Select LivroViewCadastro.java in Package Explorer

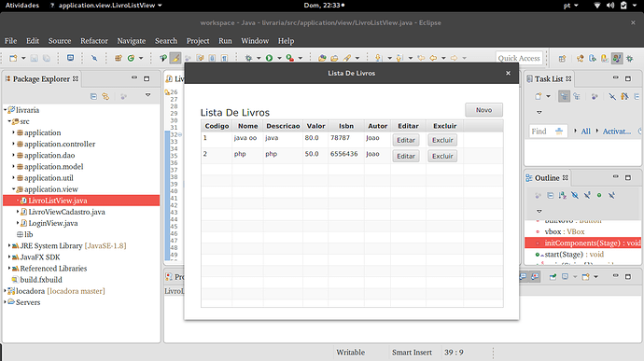click(66, 212)
